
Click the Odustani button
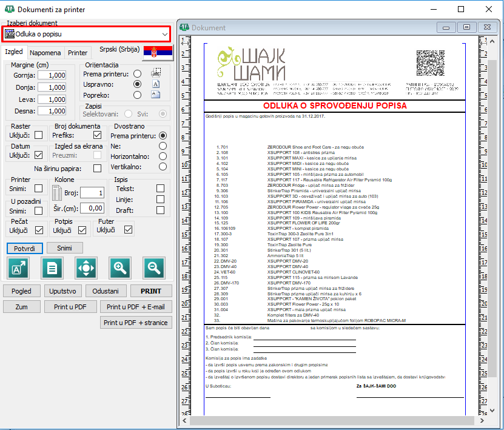[106, 291]
